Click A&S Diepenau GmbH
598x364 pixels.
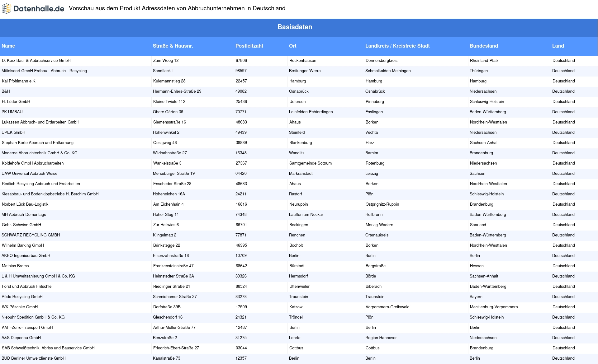pyautogui.click(x=21, y=338)
